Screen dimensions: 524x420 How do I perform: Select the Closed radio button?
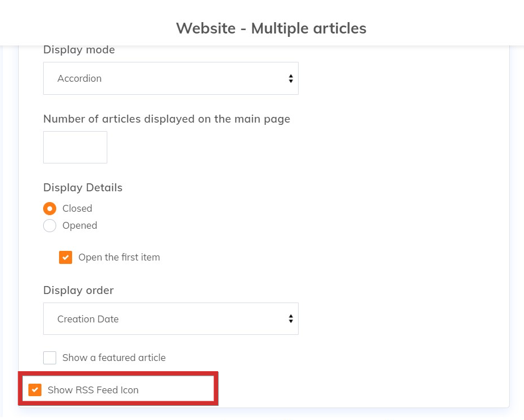50,208
